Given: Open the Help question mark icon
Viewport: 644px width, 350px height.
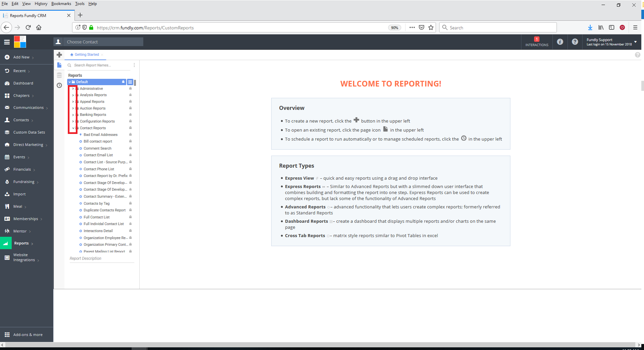Looking at the screenshot, I should (575, 42).
